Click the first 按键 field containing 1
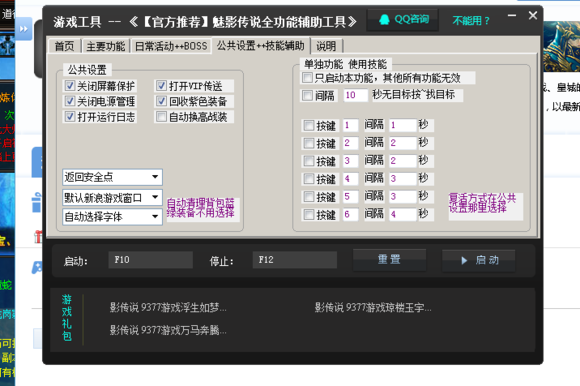 coord(350,125)
